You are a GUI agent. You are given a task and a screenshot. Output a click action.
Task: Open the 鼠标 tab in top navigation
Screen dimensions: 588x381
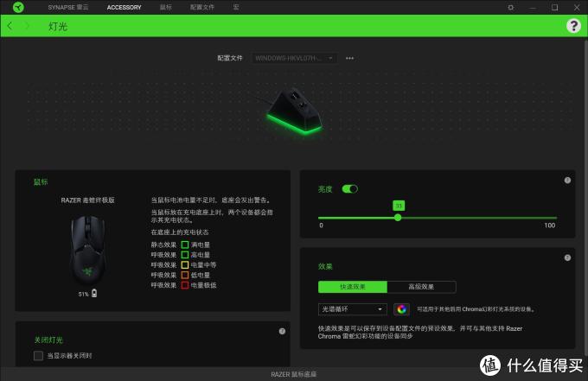click(x=166, y=7)
